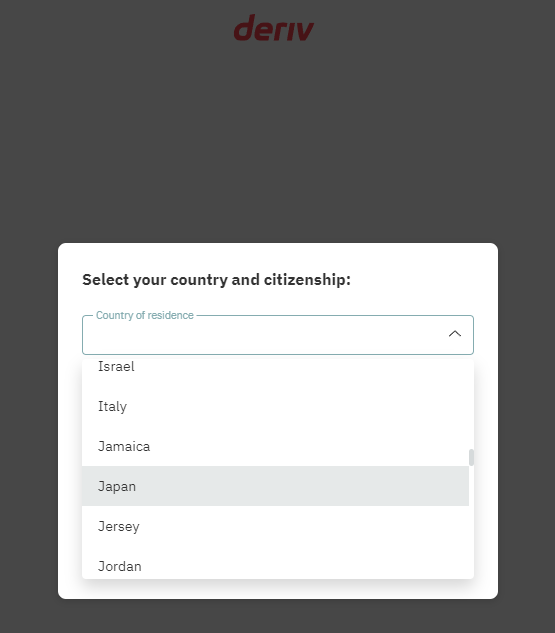Click the empty row space beside Jersey
Screen dimensions: 555x633
[303, 526]
